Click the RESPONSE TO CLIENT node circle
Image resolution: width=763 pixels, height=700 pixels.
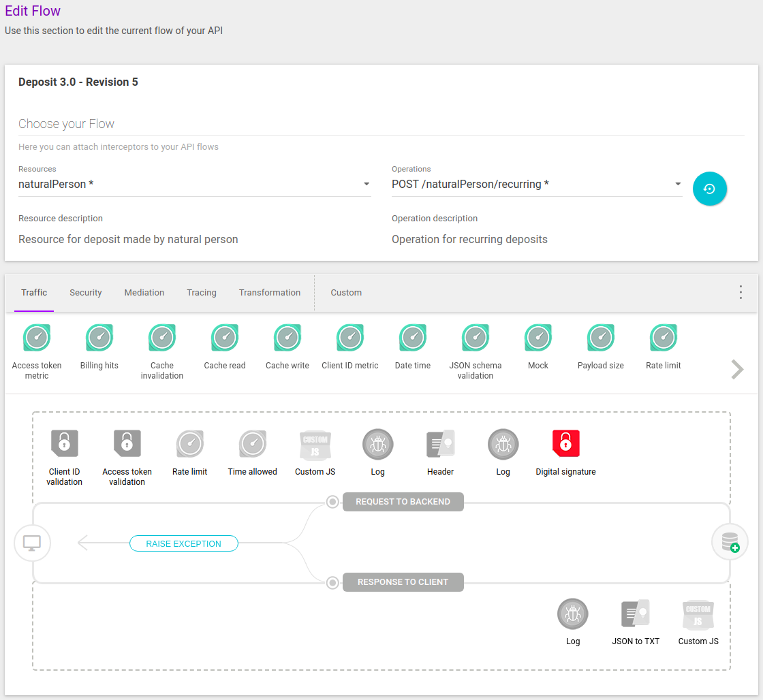(x=332, y=582)
